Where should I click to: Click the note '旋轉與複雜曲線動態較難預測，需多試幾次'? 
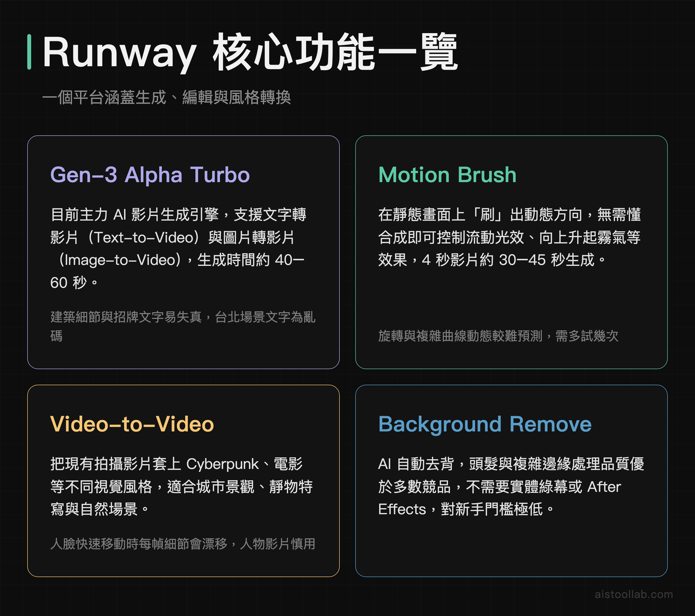[x=498, y=336]
